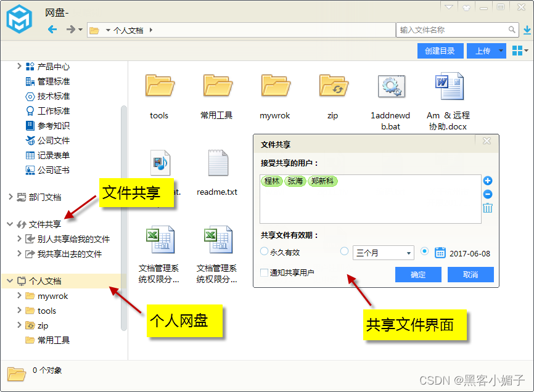Select the 永久有效 radio button

pos(264,251)
